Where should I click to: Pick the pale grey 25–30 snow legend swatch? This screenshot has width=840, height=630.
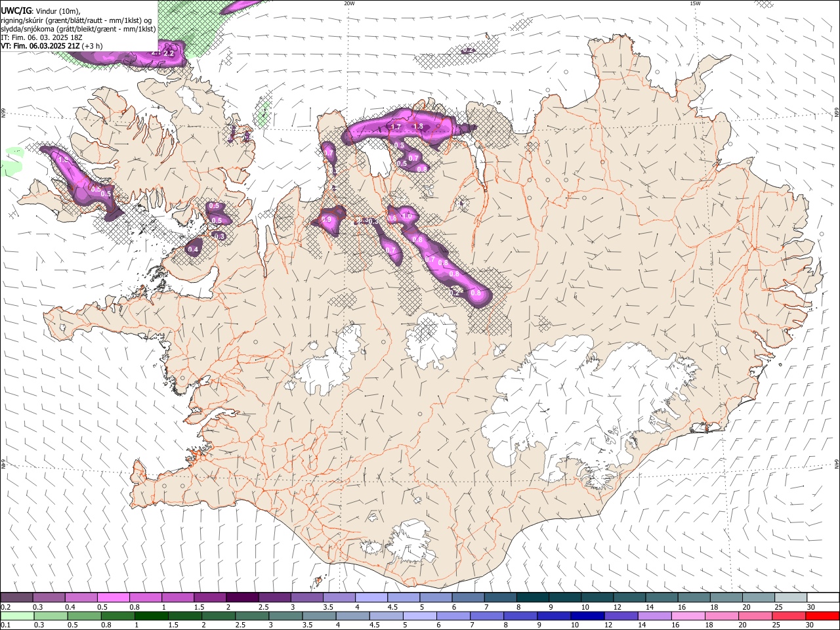pyautogui.click(x=791, y=598)
